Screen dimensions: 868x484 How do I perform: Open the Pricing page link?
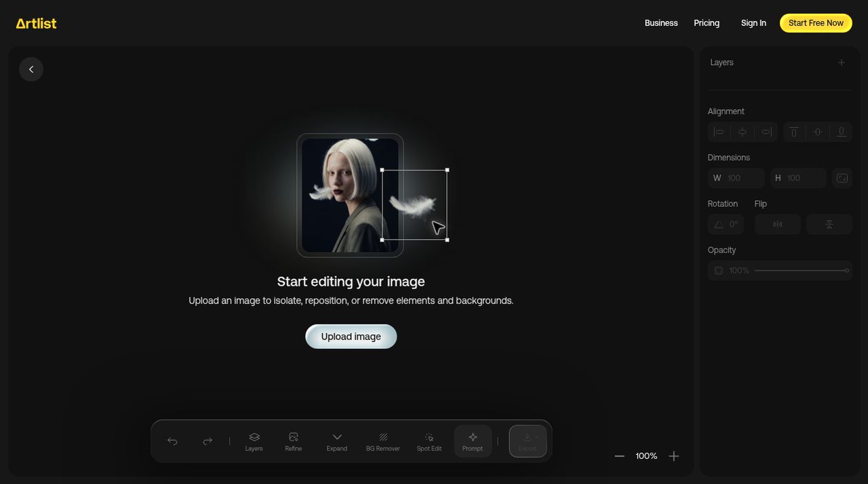pyautogui.click(x=707, y=23)
